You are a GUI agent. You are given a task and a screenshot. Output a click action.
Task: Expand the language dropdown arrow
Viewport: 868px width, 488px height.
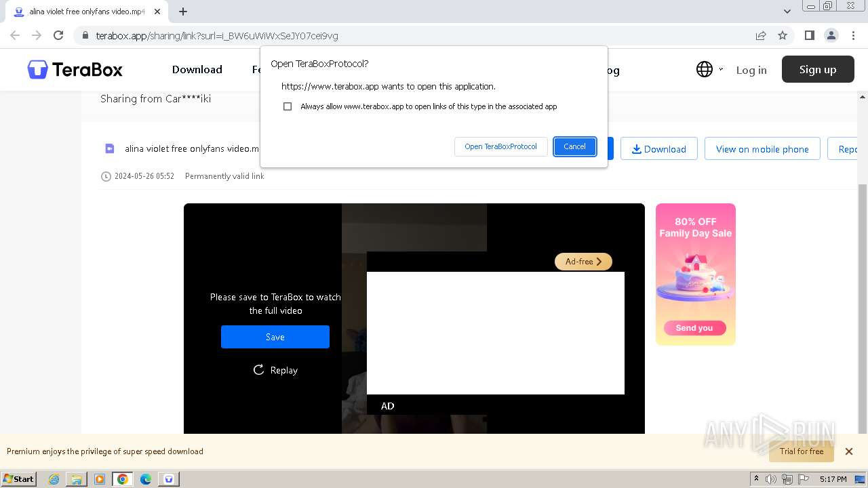click(x=721, y=69)
